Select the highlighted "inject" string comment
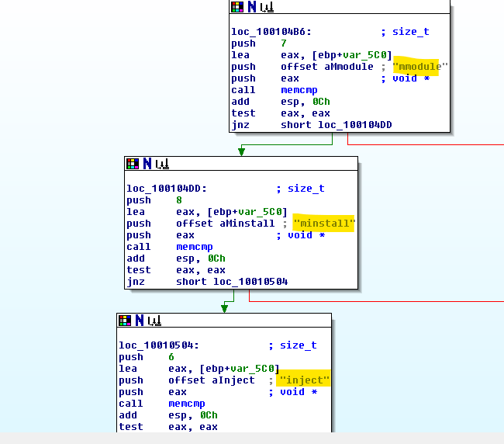This screenshot has width=504, height=444. pyautogui.click(x=305, y=380)
